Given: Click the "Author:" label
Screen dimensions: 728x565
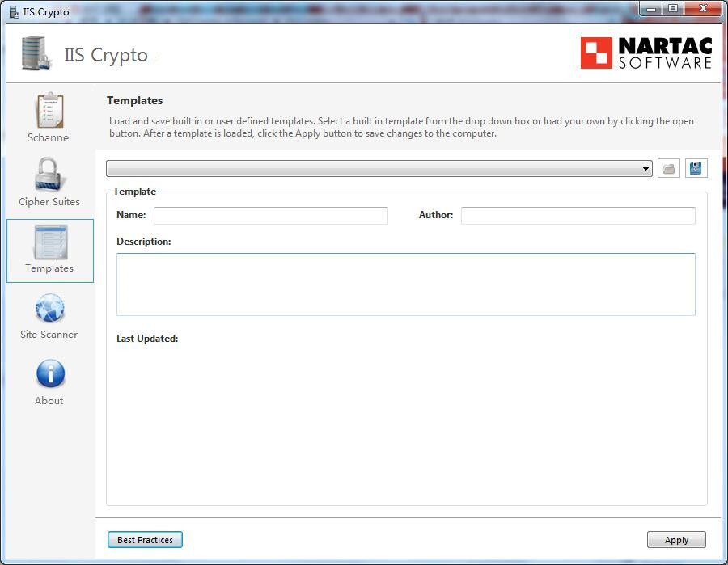Looking at the screenshot, I should coord(436,215).
